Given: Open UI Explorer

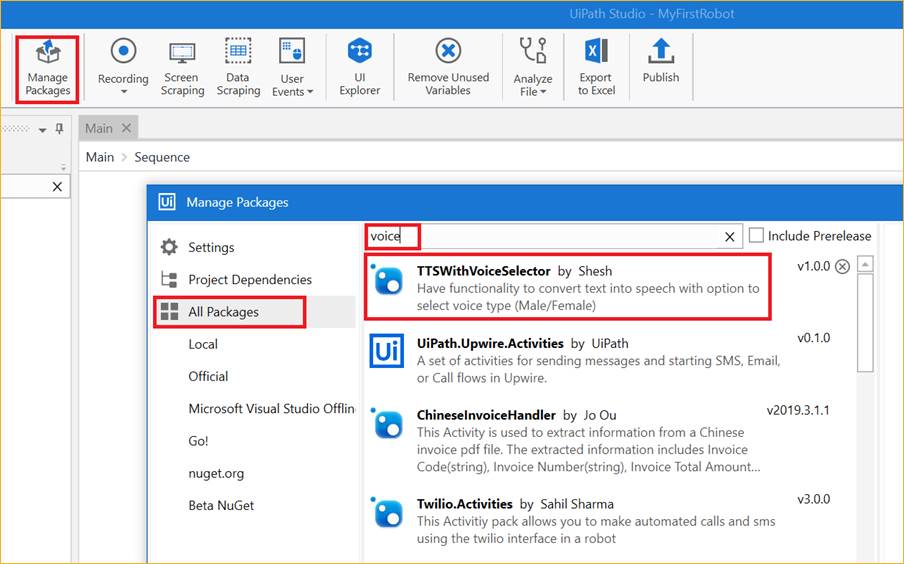Looking at the screenshot, I should click(x=360, y=69).
